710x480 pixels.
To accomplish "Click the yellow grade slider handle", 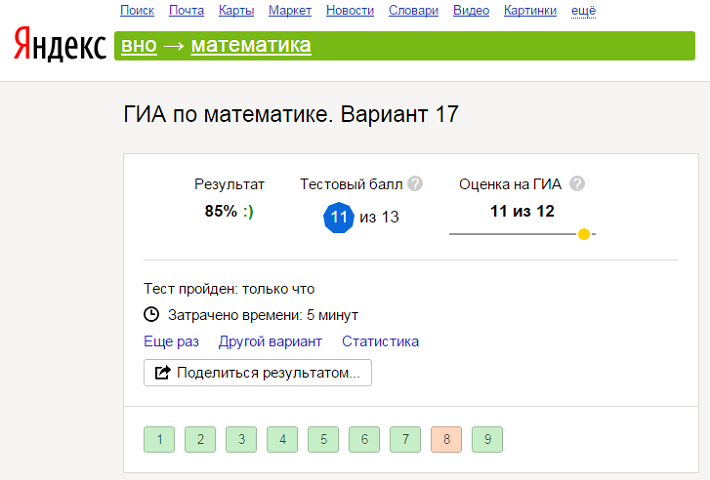I will coord(583,234).
